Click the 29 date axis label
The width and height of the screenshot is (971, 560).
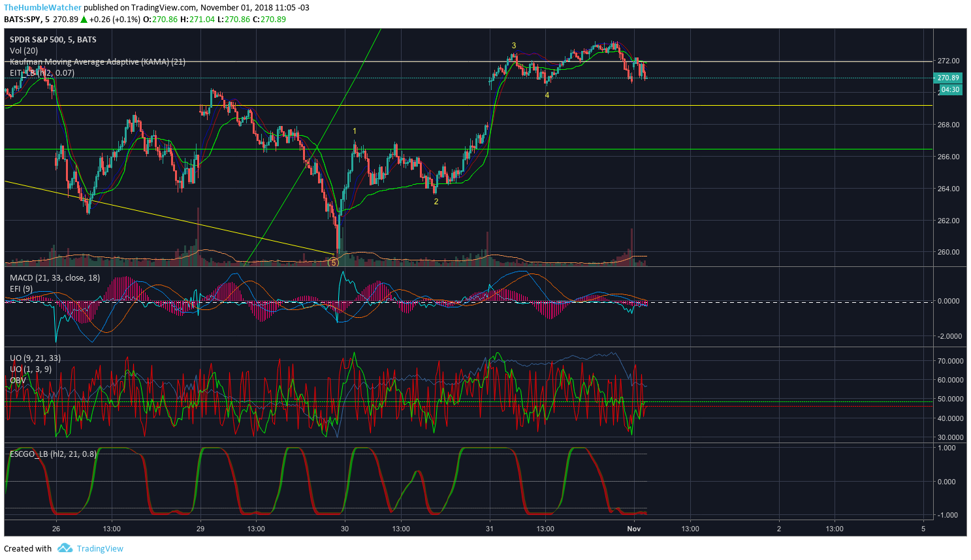click(x=200, y=529)
